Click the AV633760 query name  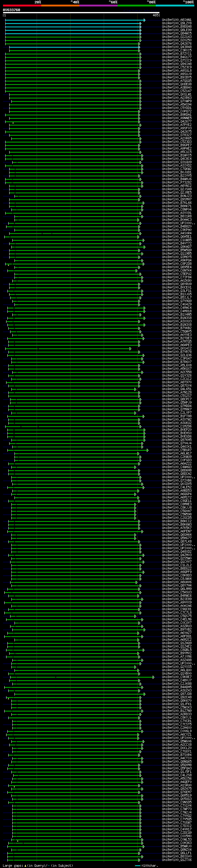pos(11,10)
